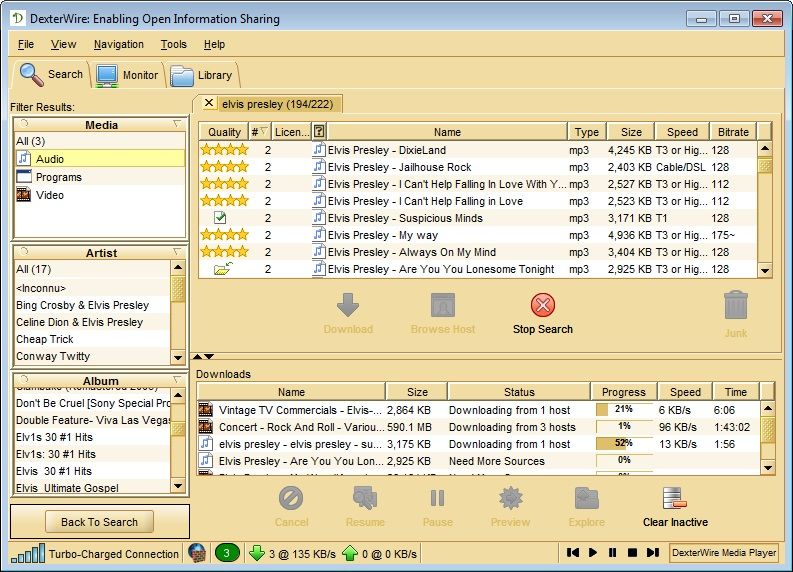Click the firewall globe status icon
The width and height of the screenshot is (793, 572).
point(197,553)
